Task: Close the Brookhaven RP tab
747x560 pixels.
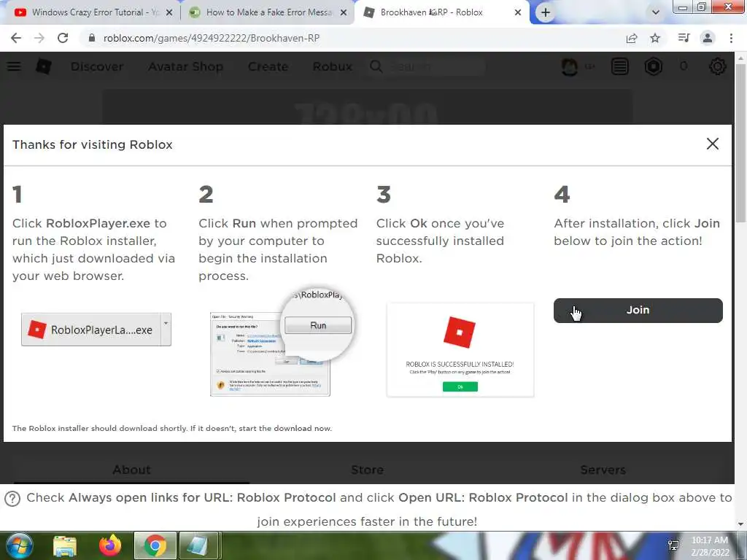Action: [518, 13]
